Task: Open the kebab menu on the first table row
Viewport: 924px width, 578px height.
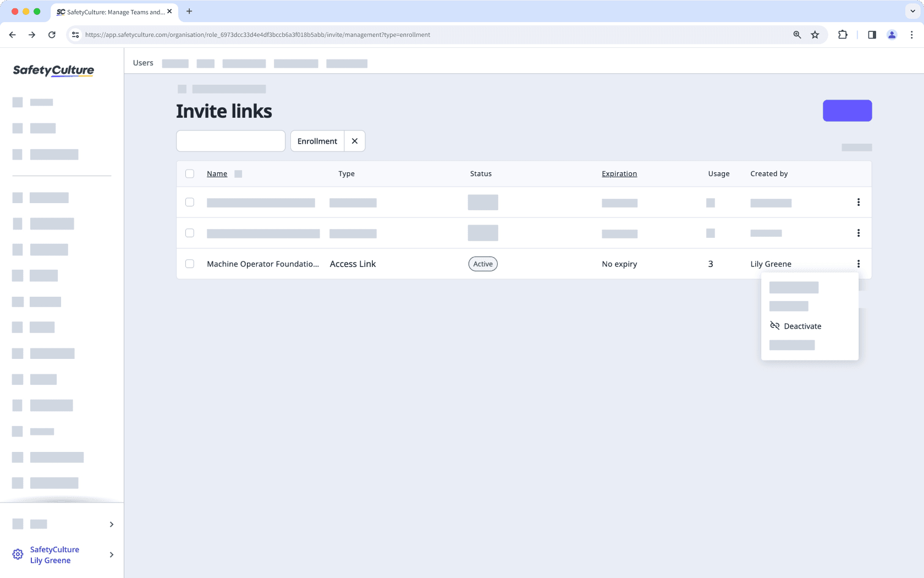Action: pos(859,202)
